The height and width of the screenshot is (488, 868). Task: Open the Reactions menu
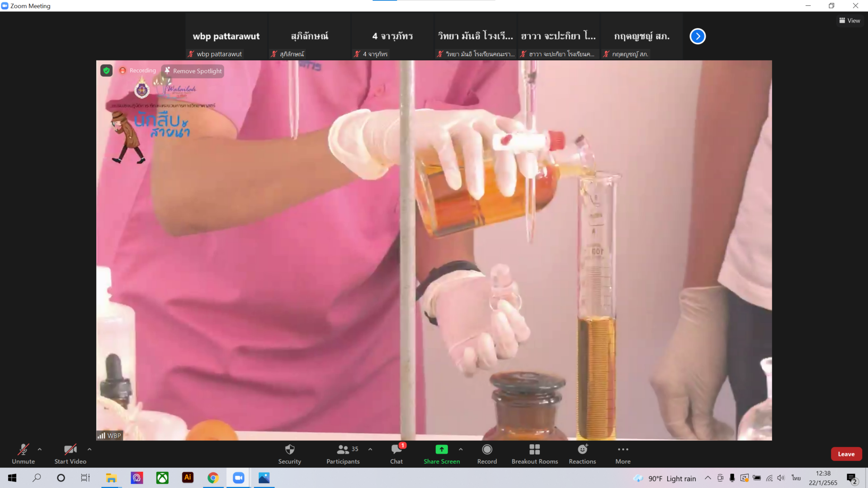point(582,453)
